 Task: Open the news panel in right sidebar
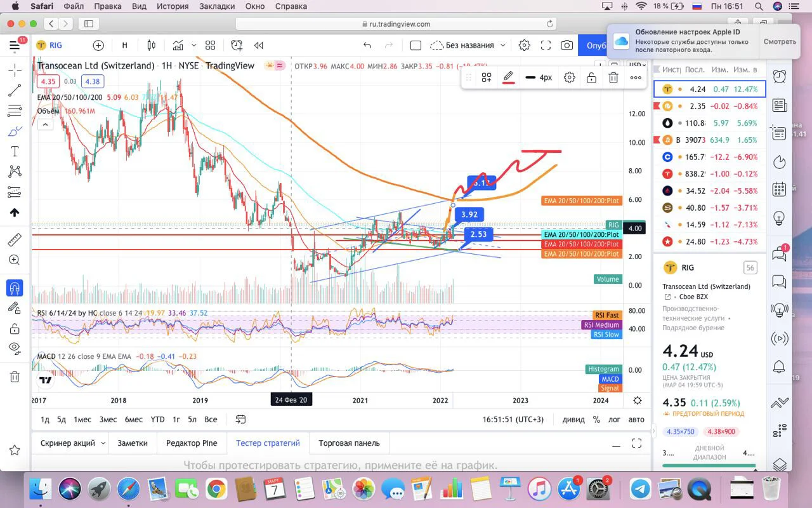coord(780,105)
